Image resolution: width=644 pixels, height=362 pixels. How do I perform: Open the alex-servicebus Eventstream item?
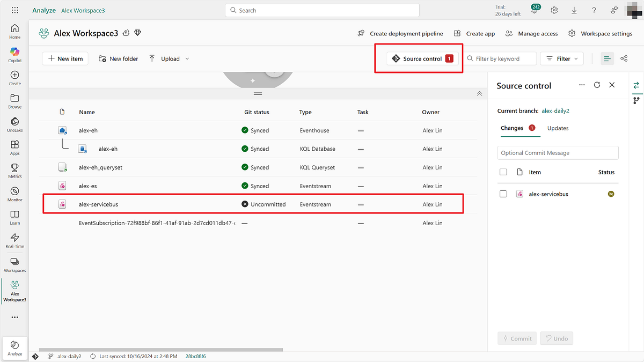point(102,204)
